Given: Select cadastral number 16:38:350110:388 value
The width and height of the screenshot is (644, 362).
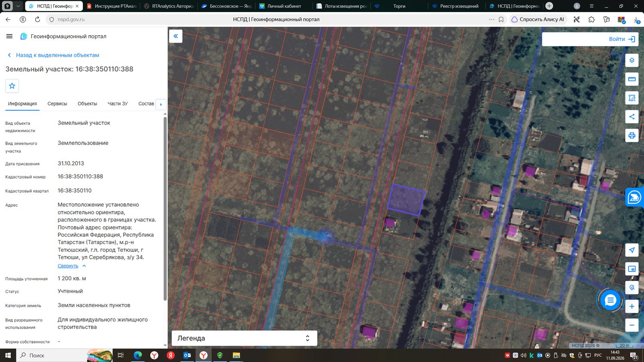Looking at the screenshot, I should [x=80, y=176].
